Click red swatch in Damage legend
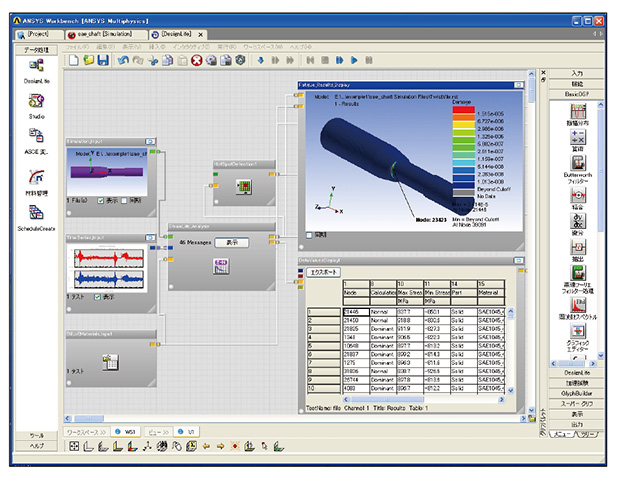Viewport: 620px width, 482px height. click(463, 110)
